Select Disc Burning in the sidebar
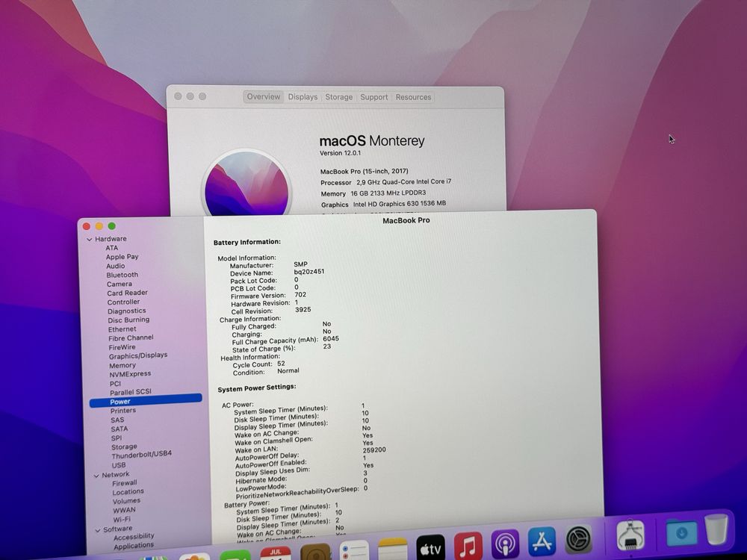The width and height of the screenshot is (747, 560). click(128, 320)
